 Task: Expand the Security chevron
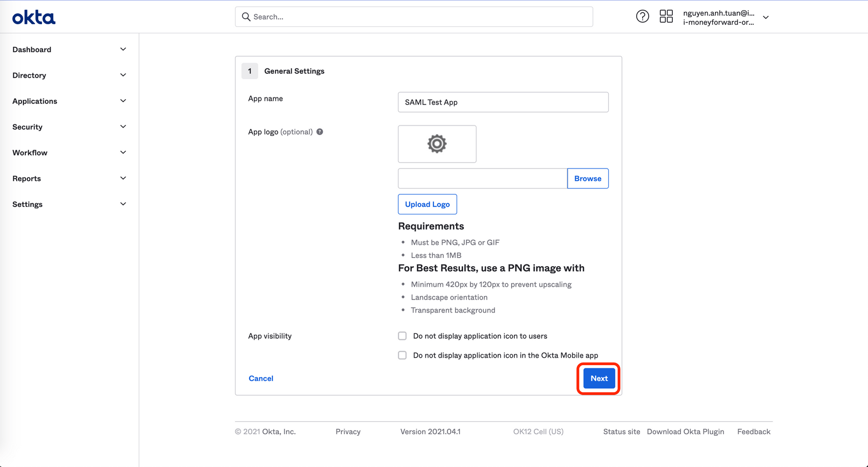click(123, 127)
